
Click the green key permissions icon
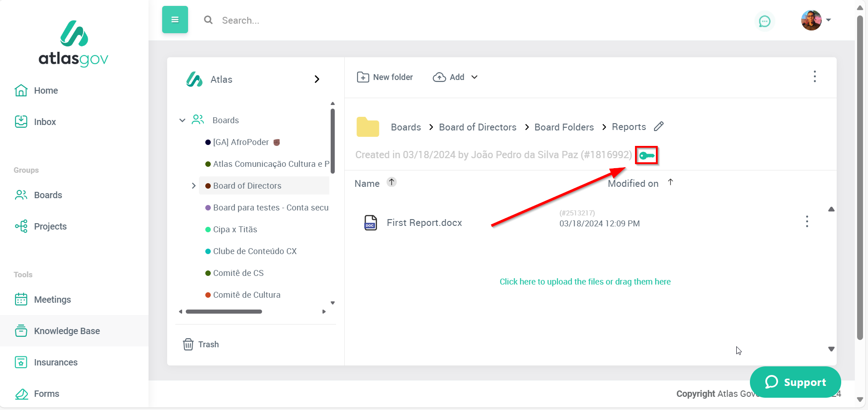646,156
